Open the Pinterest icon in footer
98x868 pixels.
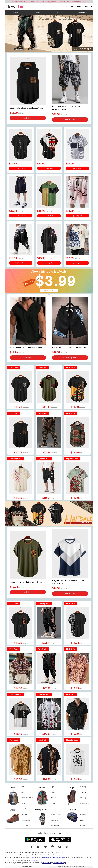tap(53, 847)
